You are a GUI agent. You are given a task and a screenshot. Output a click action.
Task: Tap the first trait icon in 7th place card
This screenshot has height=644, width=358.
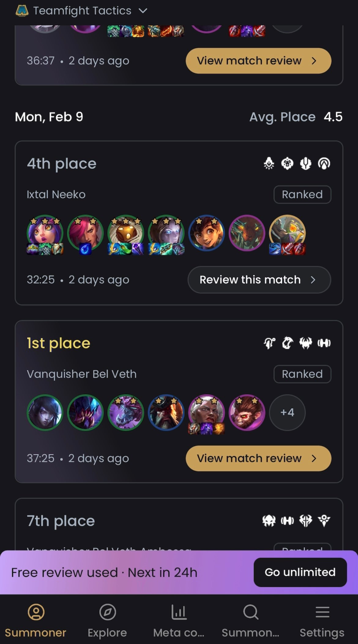click(x=269, y=521)
